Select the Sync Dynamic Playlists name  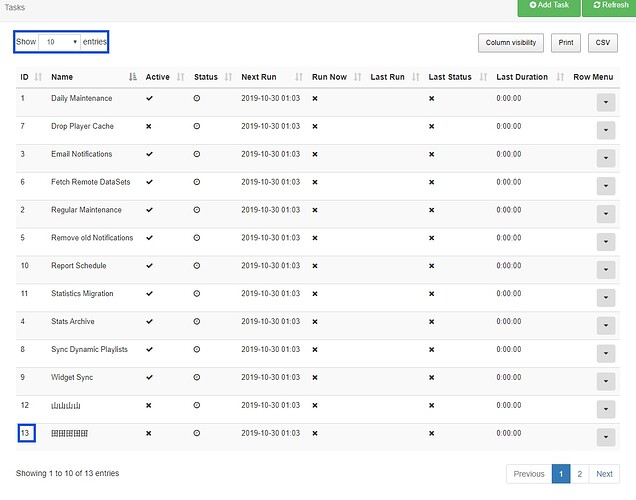(89, 349)
